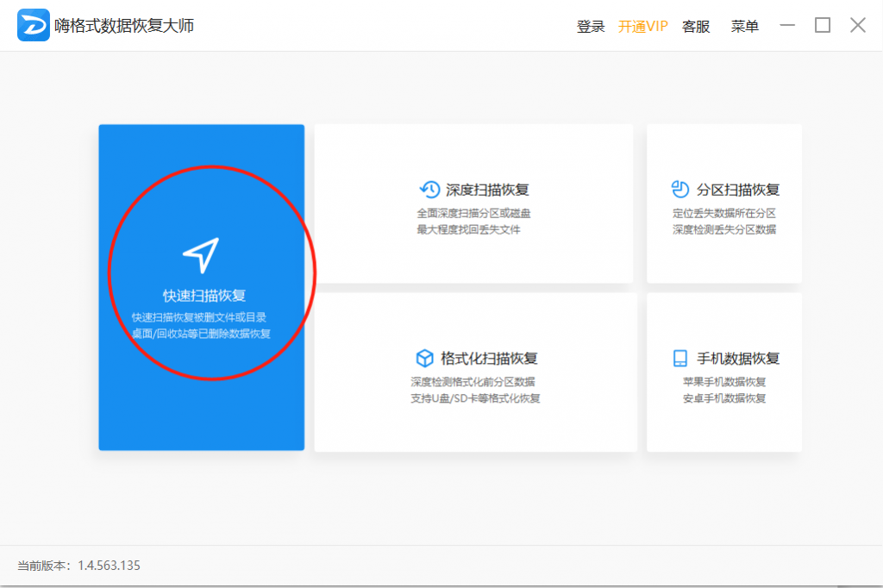Click text 安卓手机数据恢复
Image resolution: width=883 pixels, height=588 pixels.
click(724, 398)
